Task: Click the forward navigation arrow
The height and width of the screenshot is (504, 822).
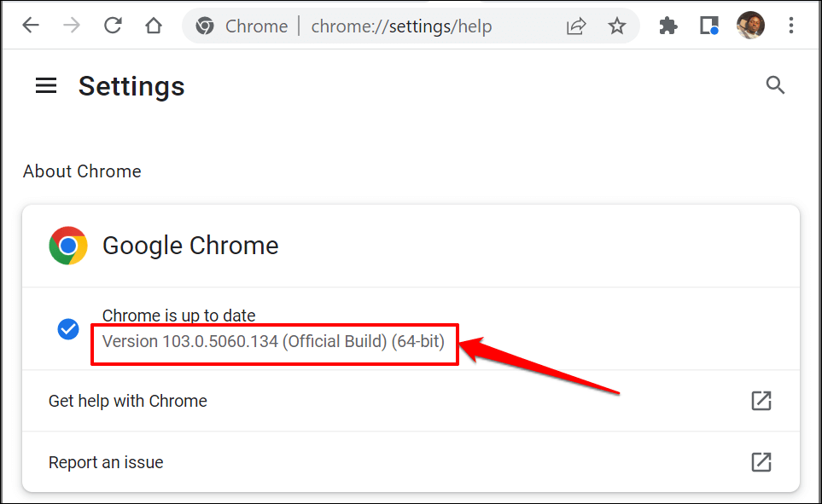Action: 72,26
